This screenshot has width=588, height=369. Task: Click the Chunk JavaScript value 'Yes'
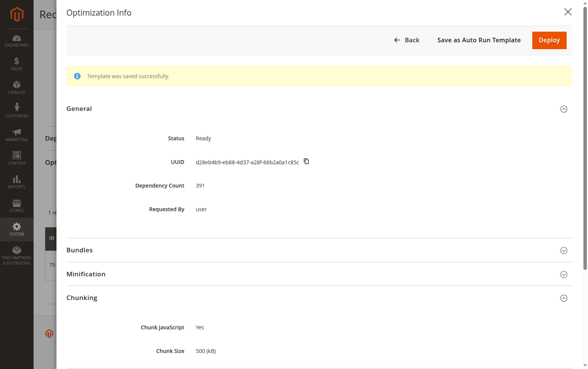pyautogui.click(x=200, y=327)
